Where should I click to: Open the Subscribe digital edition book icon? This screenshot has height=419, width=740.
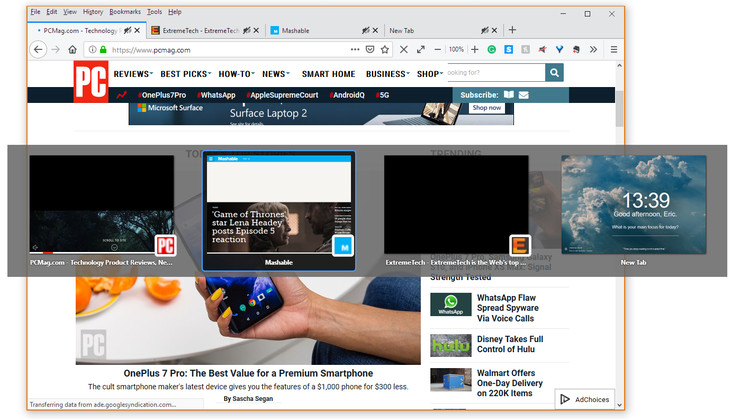coord(509,95)
